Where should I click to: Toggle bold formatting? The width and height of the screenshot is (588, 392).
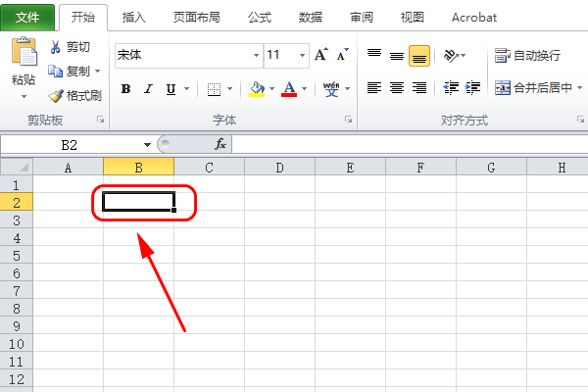(126, 89)
